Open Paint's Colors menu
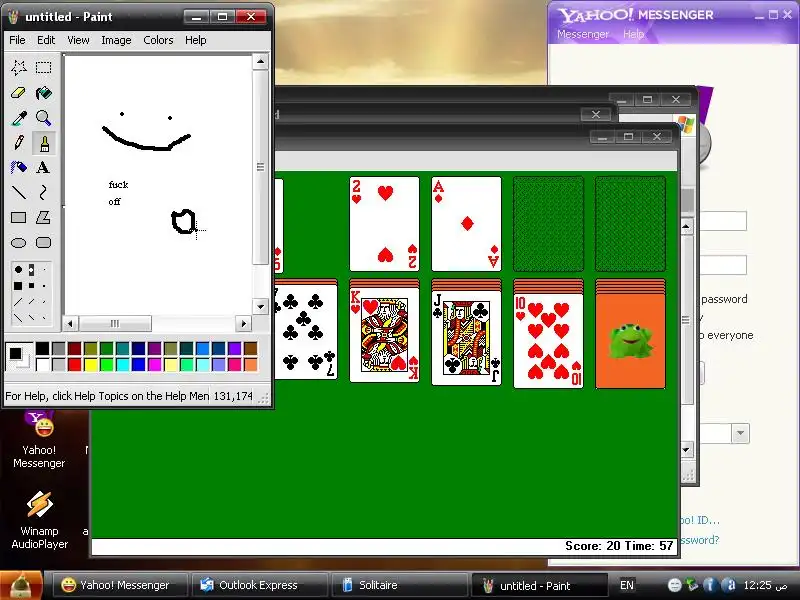The width and height of the screenshot is (800, 600). 158,40
